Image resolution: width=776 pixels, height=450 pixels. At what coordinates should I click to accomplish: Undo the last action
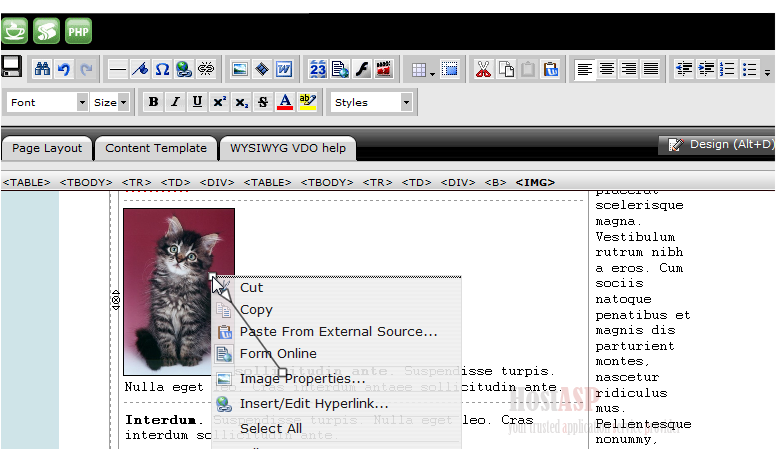tap(64, 69)
